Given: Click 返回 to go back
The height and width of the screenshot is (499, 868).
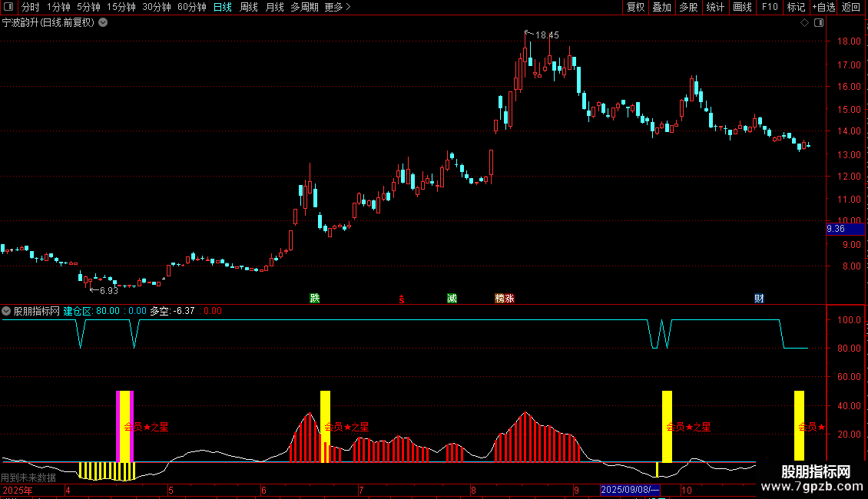Looking at the screenshot, I should [x=851, y=7].
